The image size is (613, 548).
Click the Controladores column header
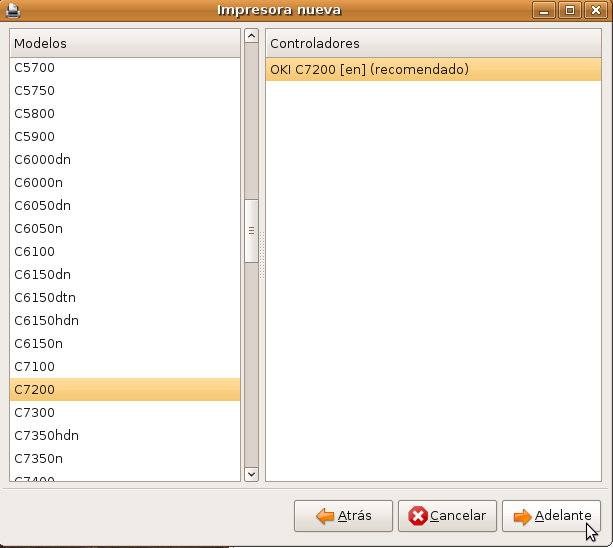pyautogui.click(x=433, y=43)
